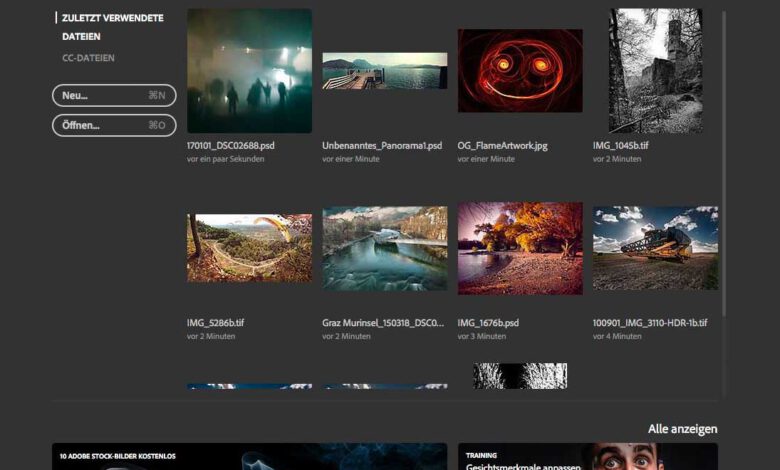This screenshot has height=470, width=780.
Task: Open the 100901_IMG_3110-HDR-1b.tif harvester thumbnail
Action: pos(655,248)
